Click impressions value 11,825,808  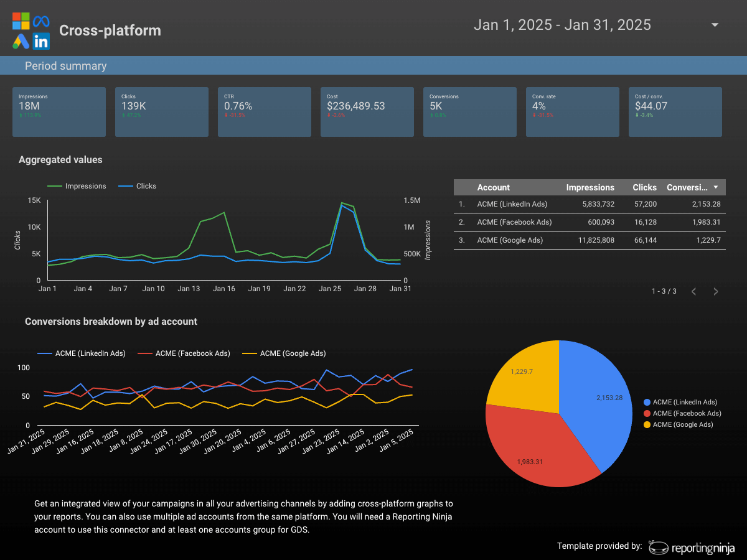596,240
